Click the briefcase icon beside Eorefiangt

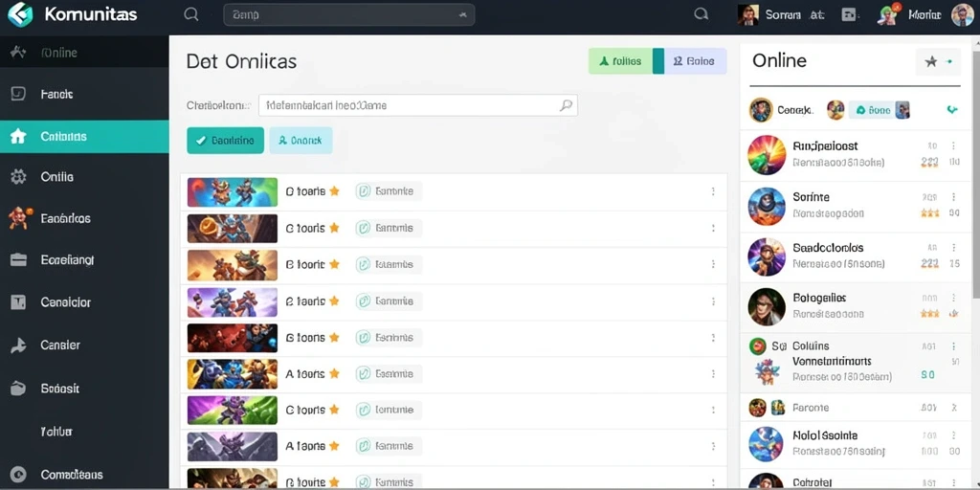18,260
